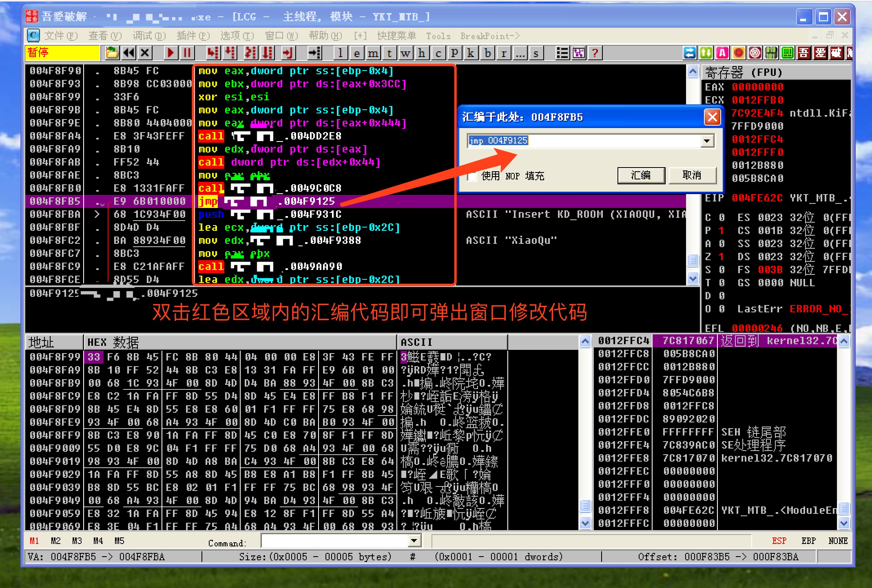Click the 汇编 assemble button
This screenshot has width=872, height=588.
click(x=641, y=175)
